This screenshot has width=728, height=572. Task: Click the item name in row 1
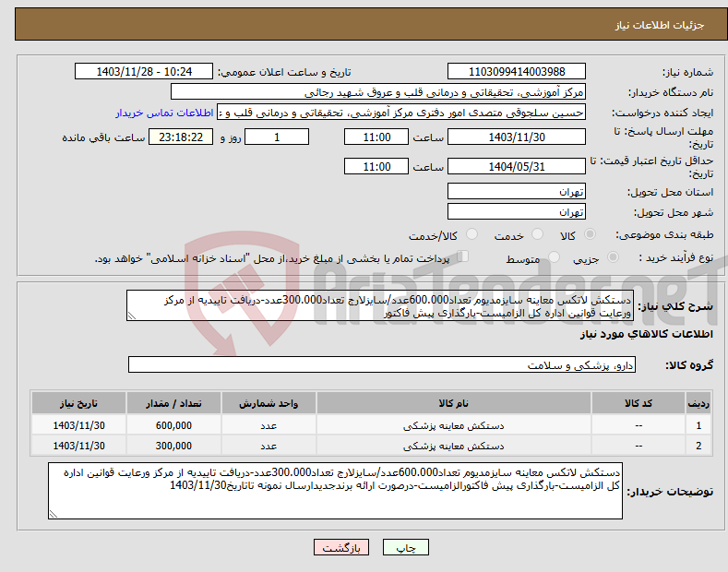point(454,425)
